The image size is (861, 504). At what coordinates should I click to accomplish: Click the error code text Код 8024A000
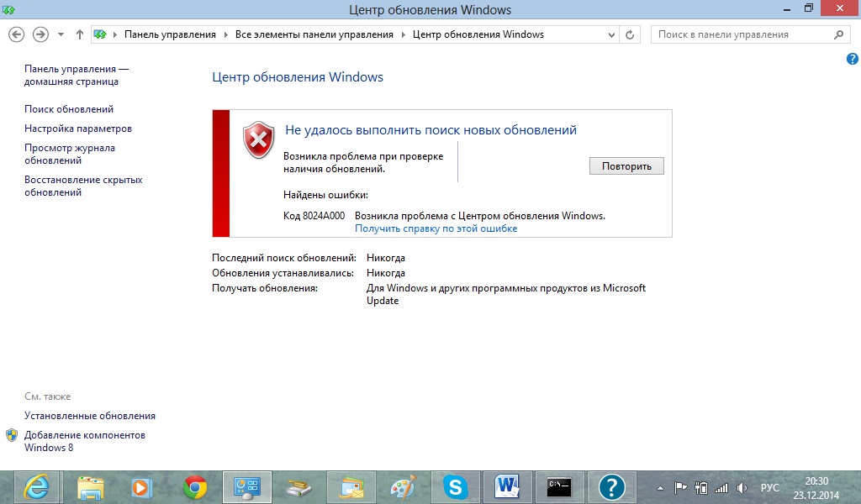(314, 216)
